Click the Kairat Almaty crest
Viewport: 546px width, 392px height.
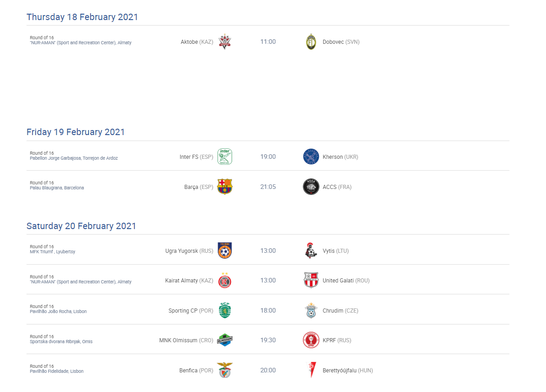point(225,280)
